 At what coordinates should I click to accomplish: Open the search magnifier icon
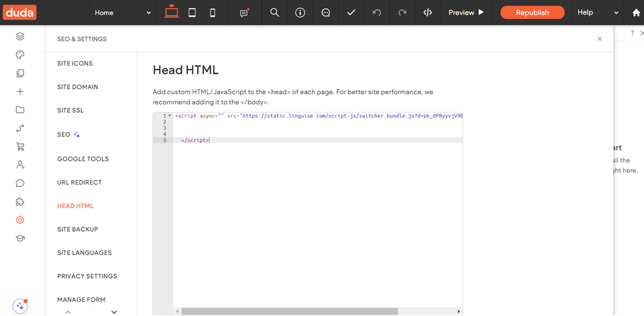pos(275,13)
